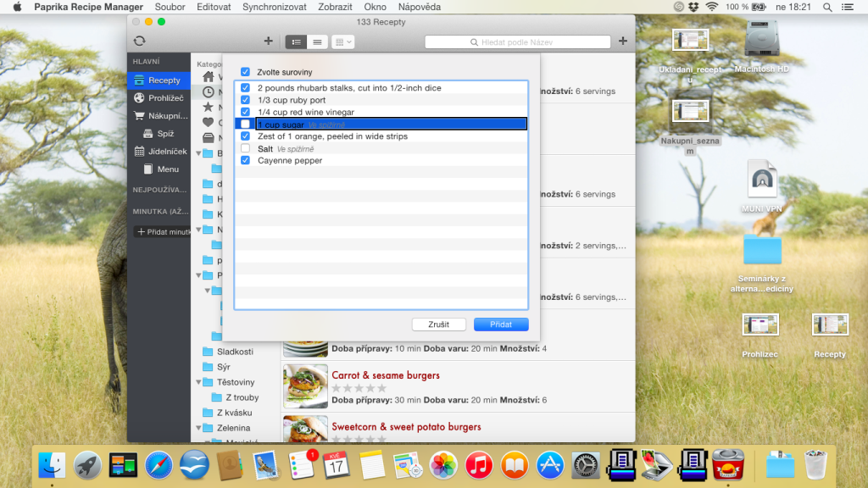Uncheck the Cayenne pepper ingredient checkbox
Screen dimensions: 868x488
click(245, 160)
